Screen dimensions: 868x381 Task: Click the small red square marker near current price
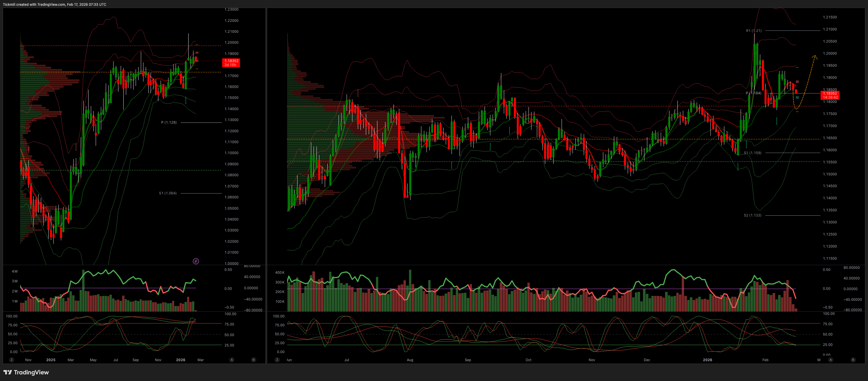click(x=797, y=82)
